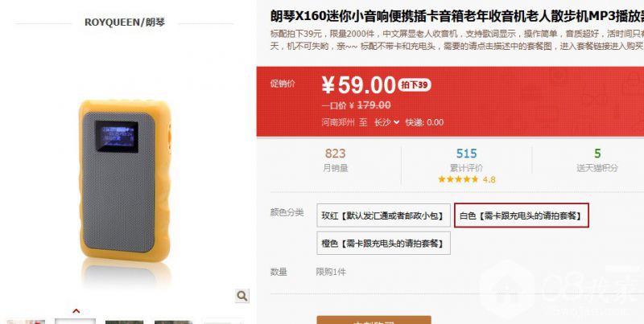The height and width of the screenshot is (324, 644).
Task: Click the 823 月销量 sales figure
Action: click(x=335, y=154)
